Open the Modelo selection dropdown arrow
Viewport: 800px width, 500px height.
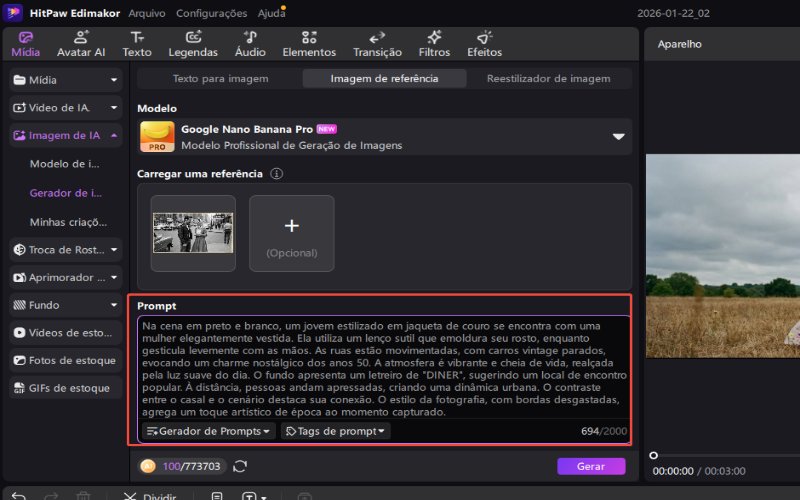[618, 137]
